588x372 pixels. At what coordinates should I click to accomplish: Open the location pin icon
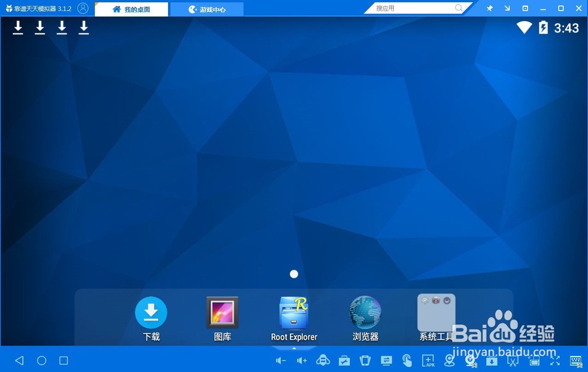click(449, 361)
